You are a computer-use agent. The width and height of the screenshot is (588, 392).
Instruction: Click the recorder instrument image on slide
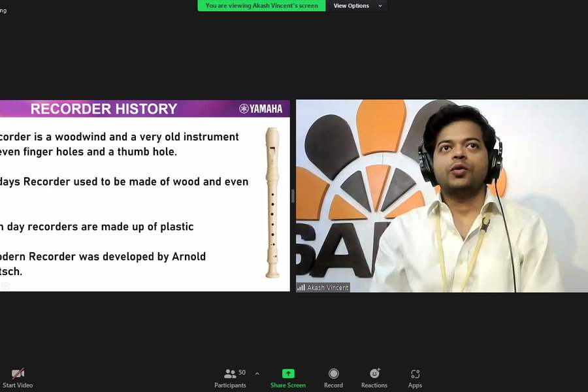[x=272, y=203]
